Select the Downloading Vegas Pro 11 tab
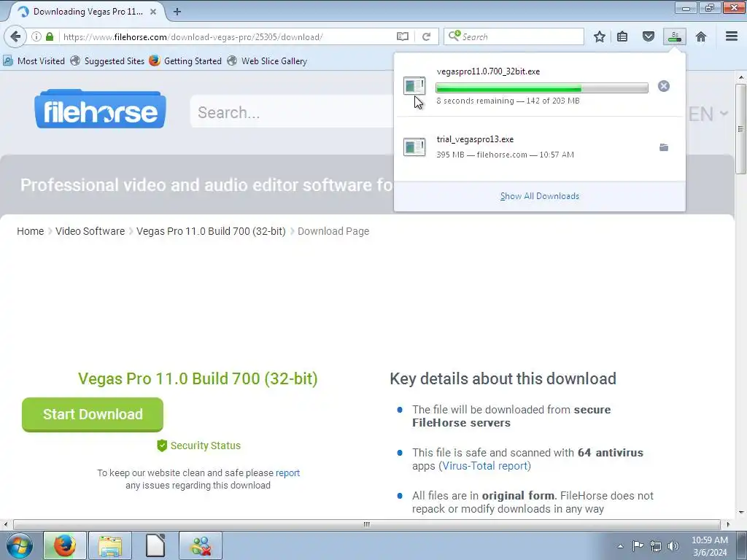This screenshot has width=747, height=560. [x=88, y=12]
